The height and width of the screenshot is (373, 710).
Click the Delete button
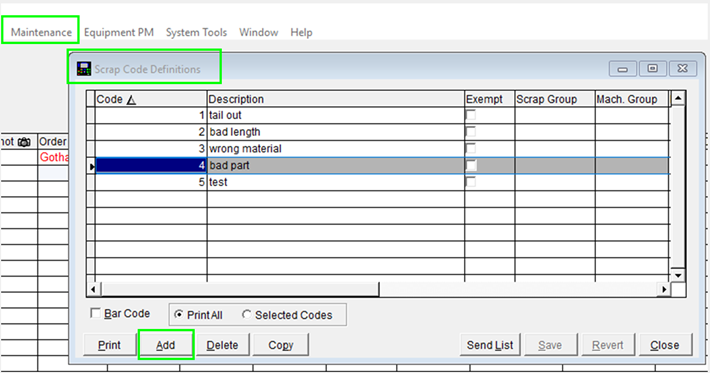pos(222,345)
